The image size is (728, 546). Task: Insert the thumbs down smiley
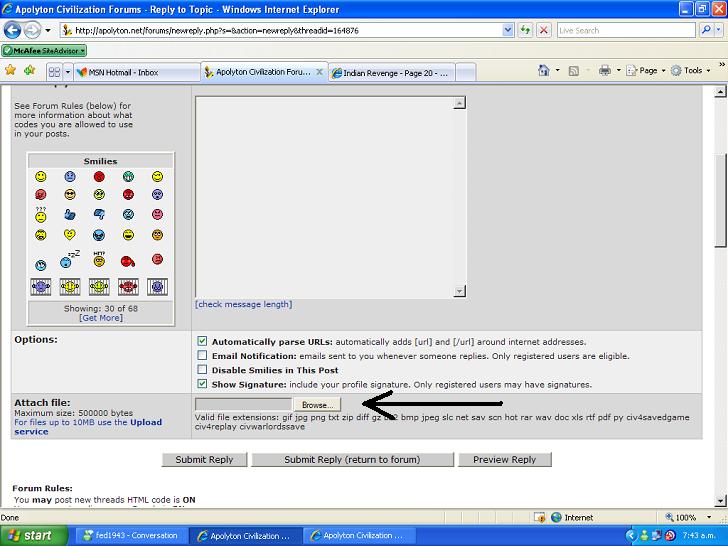pos(99,214)
